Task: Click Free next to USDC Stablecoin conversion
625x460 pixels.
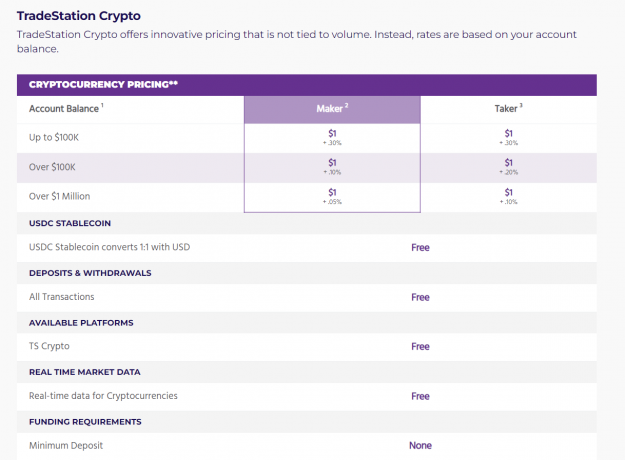Action: tap(420, 248)
